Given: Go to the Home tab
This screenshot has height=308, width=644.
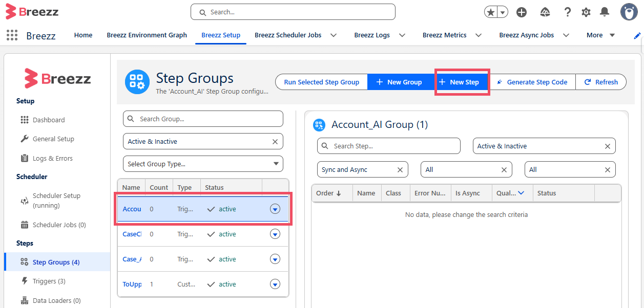Looking at the screenshot, I should pyautogui.click(x=83, y=35).
